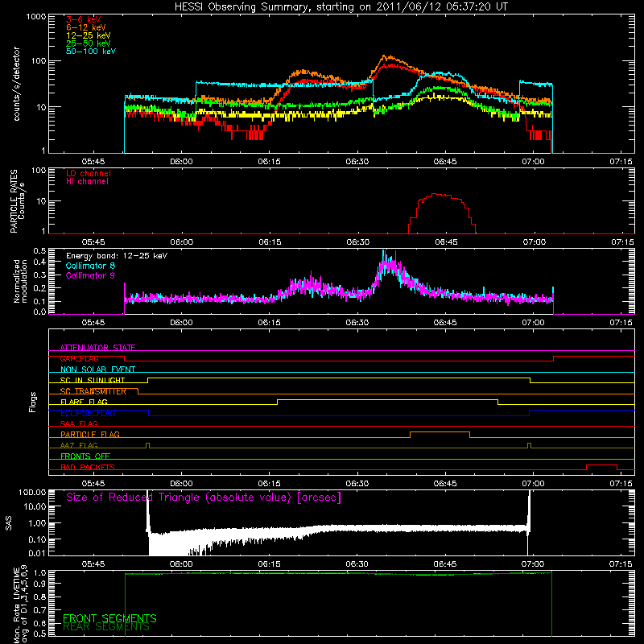
Task: Click the 'Normalized modulation' axis label
Action: (20, 281)
